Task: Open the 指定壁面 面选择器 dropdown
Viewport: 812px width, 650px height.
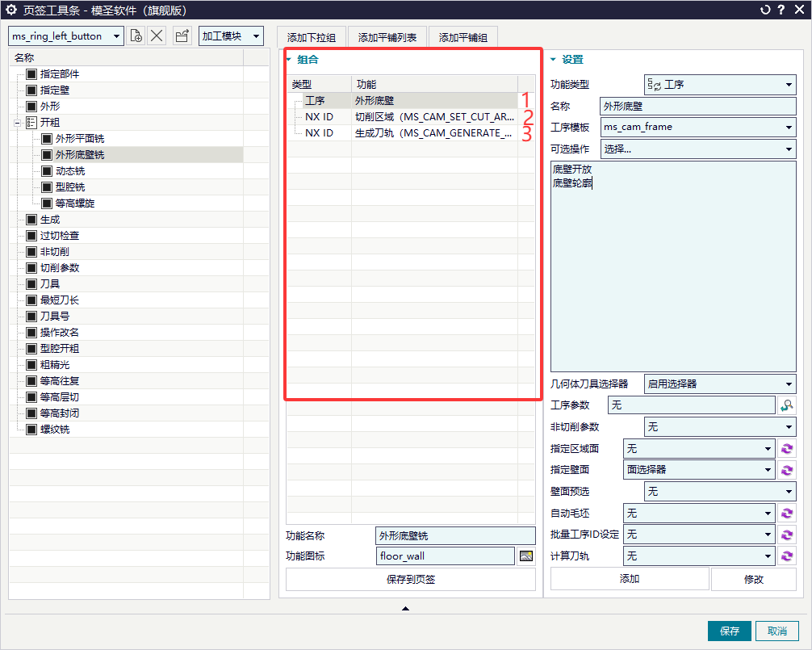Action: [699, 470]
